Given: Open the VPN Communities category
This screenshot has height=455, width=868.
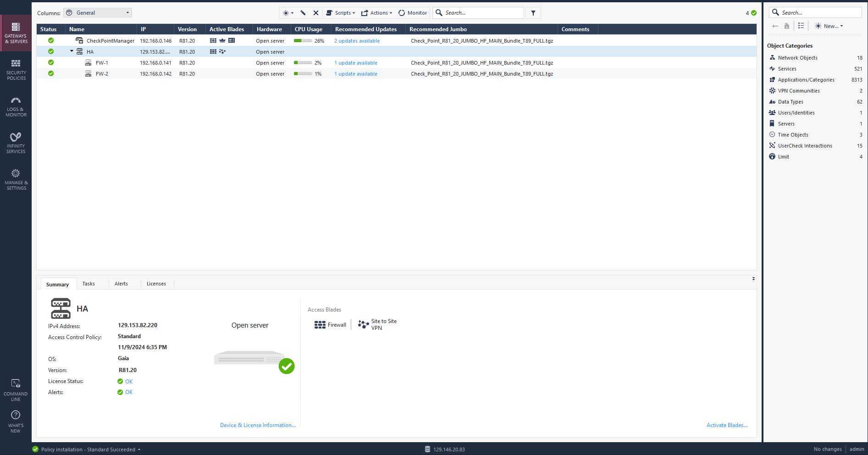Looking at the screenshot, I should click(x=815, y=91).
